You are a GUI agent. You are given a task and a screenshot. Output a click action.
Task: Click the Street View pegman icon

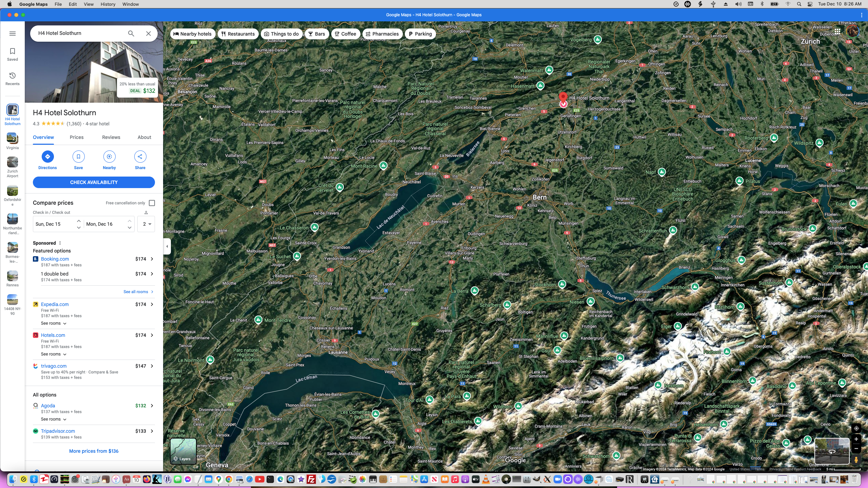click(x=856, y=460)
